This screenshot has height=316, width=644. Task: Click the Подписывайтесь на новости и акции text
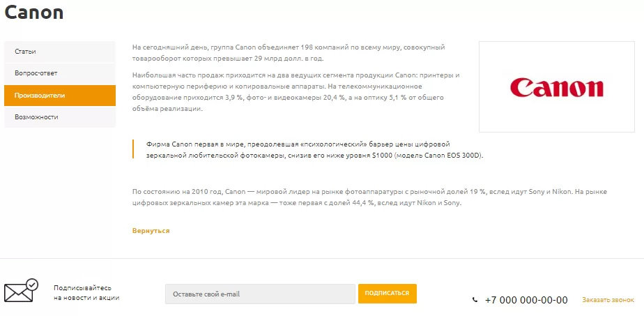(x=86, y=293)
